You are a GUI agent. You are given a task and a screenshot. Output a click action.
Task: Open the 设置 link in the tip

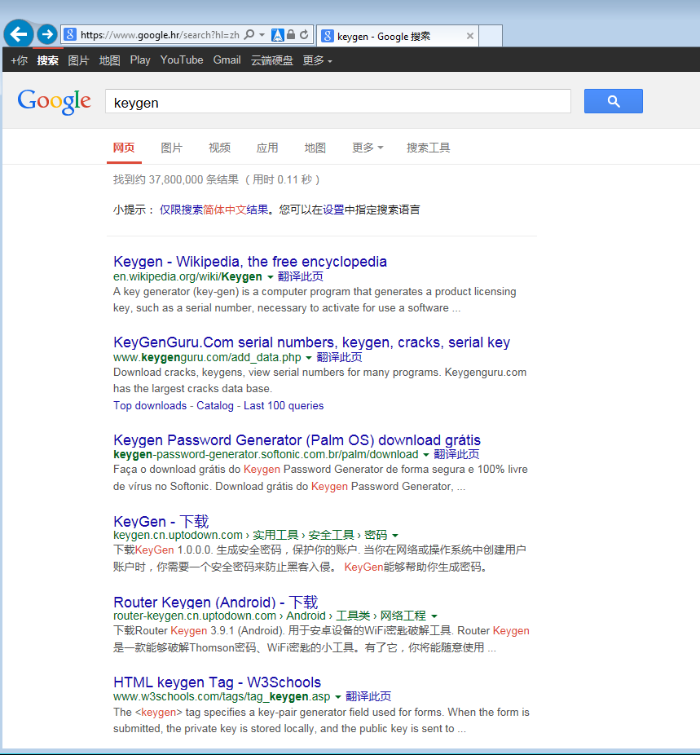click(x=333, y=210)
